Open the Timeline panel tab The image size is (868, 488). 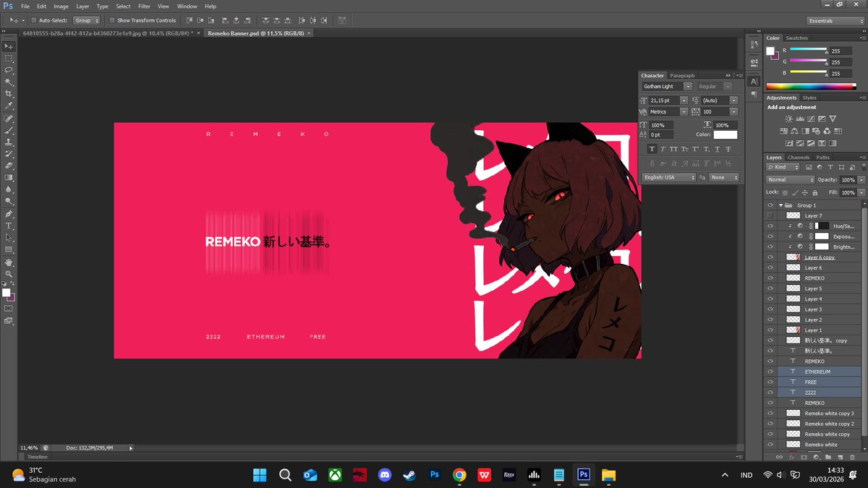(38, 457)
